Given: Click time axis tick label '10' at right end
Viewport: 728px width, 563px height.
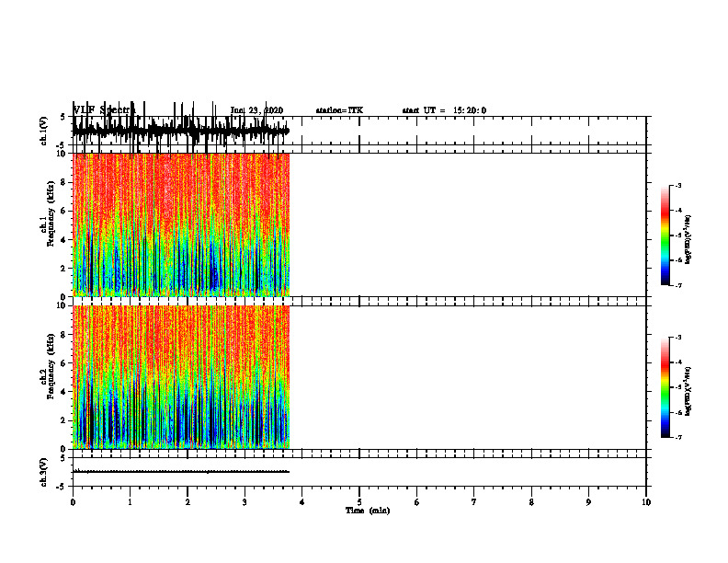Looking at the screenshot, I should (x=646, y=502).
